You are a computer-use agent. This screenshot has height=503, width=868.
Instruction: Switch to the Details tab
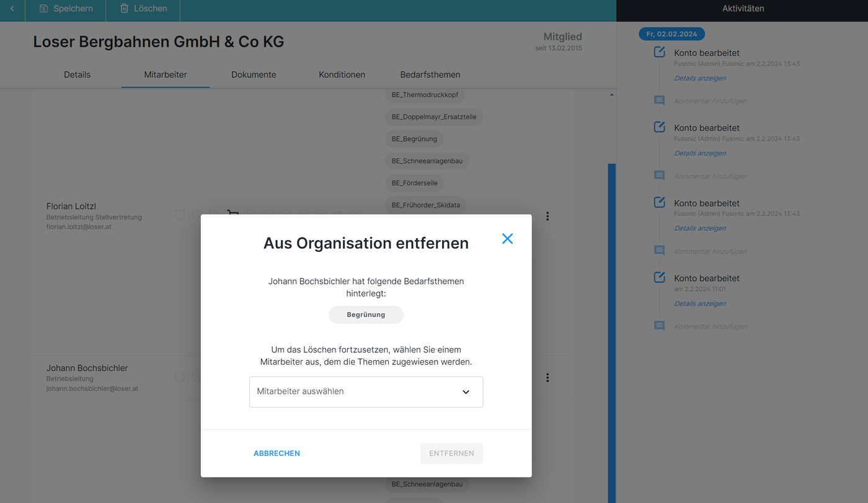[77, 74]
